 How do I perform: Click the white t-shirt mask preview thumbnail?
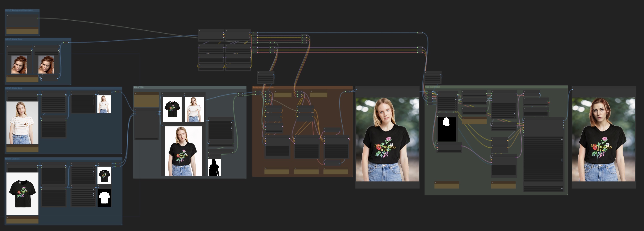[x=104, y=198]
